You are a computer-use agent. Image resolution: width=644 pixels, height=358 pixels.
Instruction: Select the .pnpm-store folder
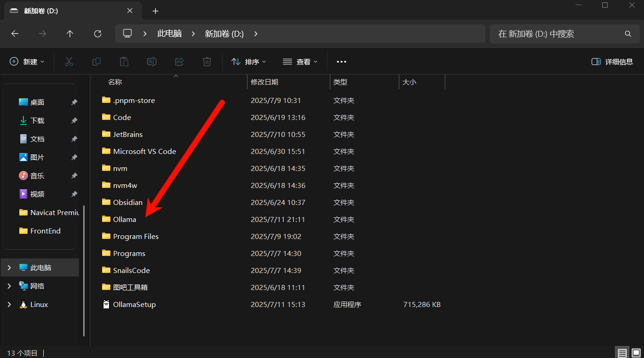pos(134,100)
